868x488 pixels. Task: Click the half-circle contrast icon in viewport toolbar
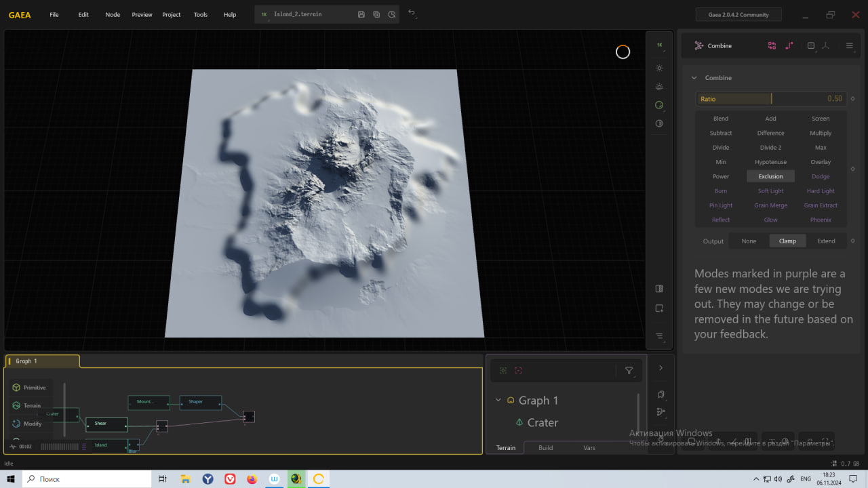tap(659, 123)
